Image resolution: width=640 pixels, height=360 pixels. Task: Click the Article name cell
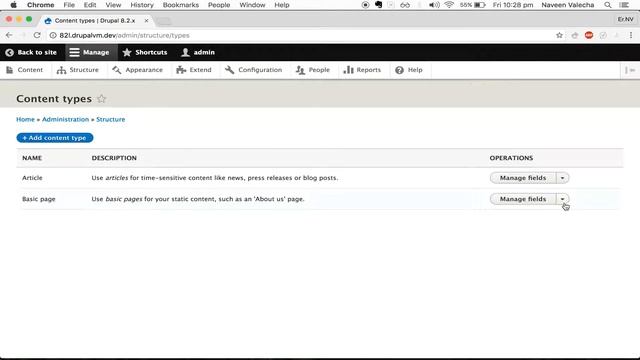coord(32,178)
